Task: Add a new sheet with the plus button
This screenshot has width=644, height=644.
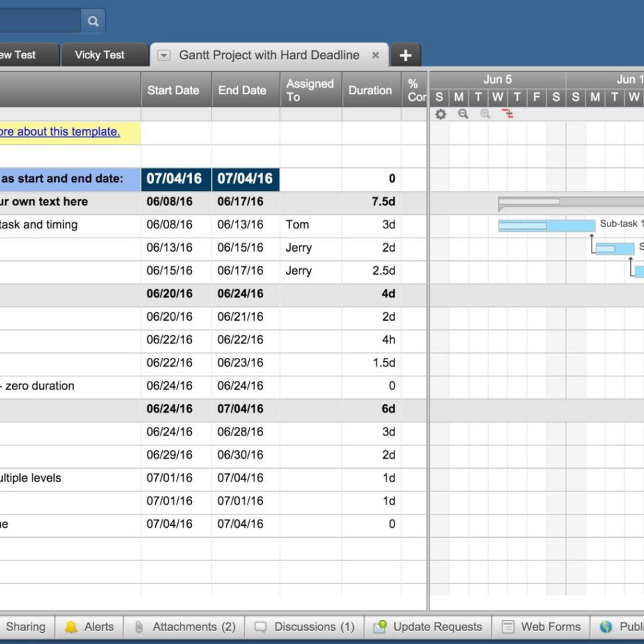Action: point(405,56)
